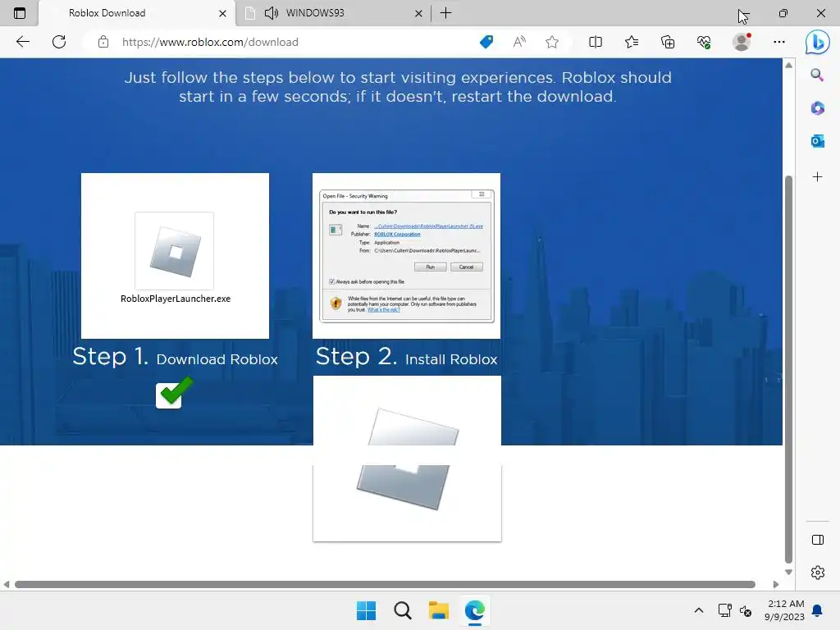Image resolution: width=840 pixels, height=630 pixels.
Task: Click the horizontal page scrollbar thumb
Action: tap(385, 584)
